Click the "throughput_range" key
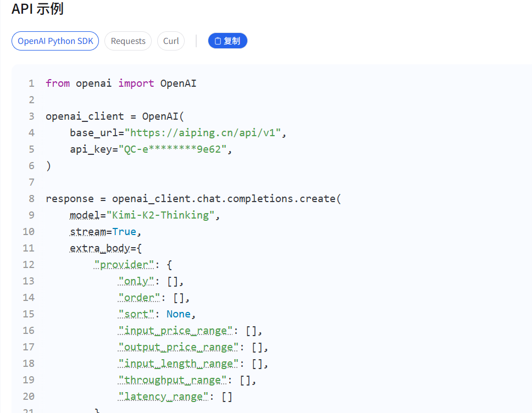Screen dimensions: 532x413 point(173,380)
